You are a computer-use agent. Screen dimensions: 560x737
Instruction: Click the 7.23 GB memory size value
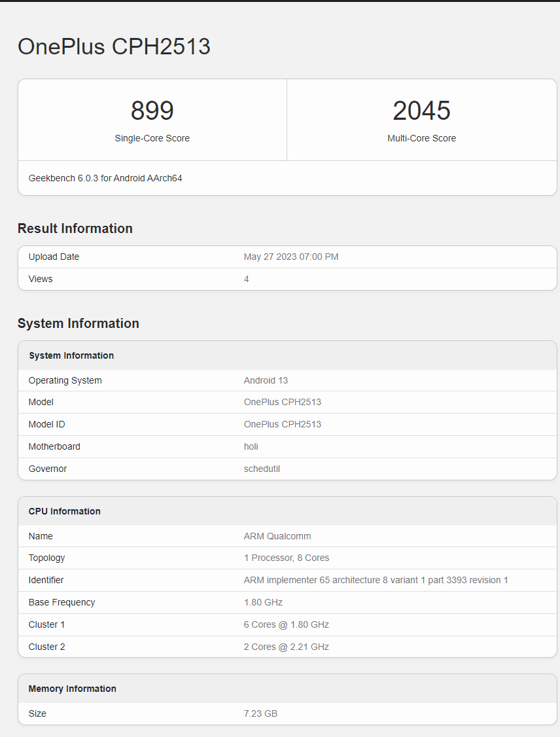260,713
